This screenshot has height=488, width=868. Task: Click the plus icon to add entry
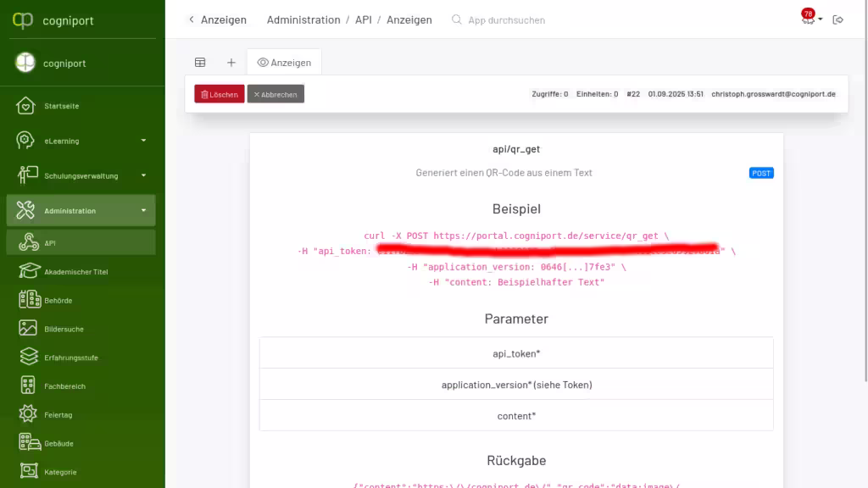pyautogui.click(x=231, y=63)
